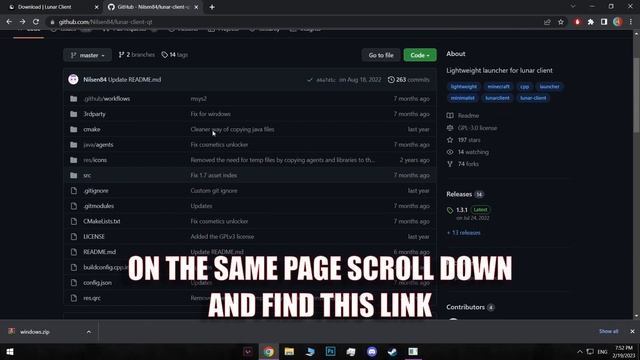
Task: Switch to the Download Lunar Client tab
Action: coord(51,7)
